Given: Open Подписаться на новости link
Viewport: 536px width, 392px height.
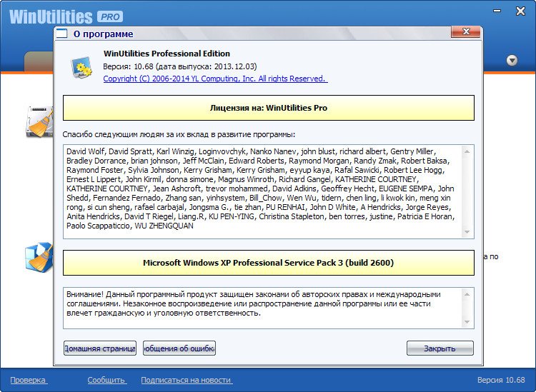Looking at the screenshot, I should pos(187,380).
